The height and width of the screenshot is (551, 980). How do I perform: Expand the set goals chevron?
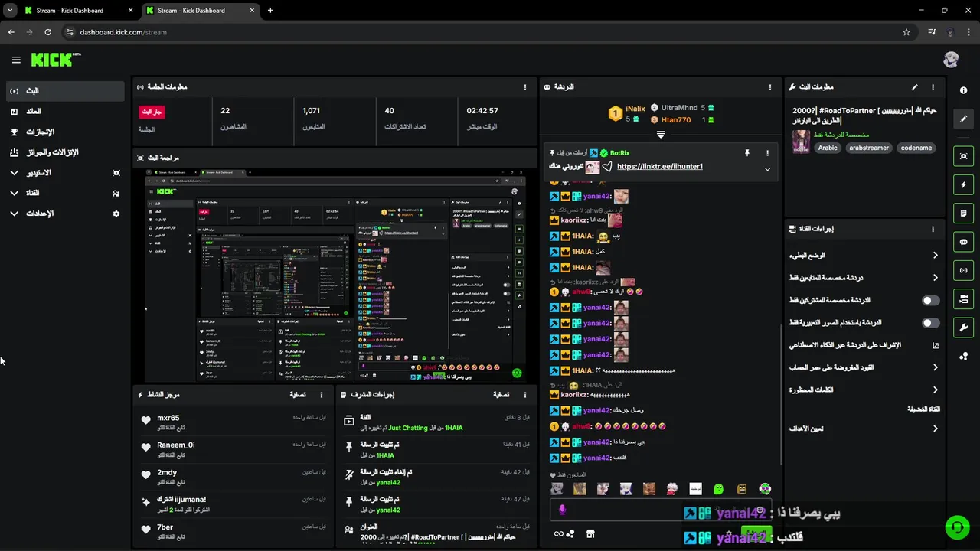pos(935,429)
